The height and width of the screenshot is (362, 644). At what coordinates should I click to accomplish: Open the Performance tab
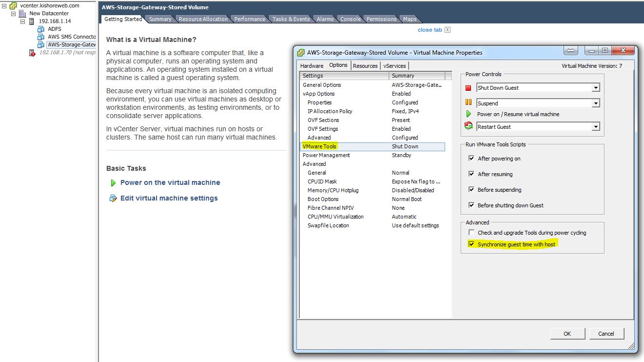[x=250, y=19]
